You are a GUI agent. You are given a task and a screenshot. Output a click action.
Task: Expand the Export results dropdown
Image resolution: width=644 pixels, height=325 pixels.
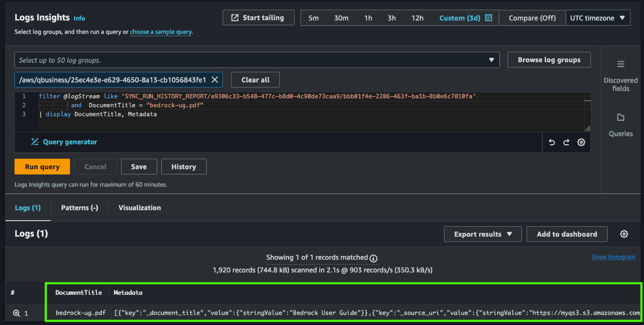click(x=482, y=234)
